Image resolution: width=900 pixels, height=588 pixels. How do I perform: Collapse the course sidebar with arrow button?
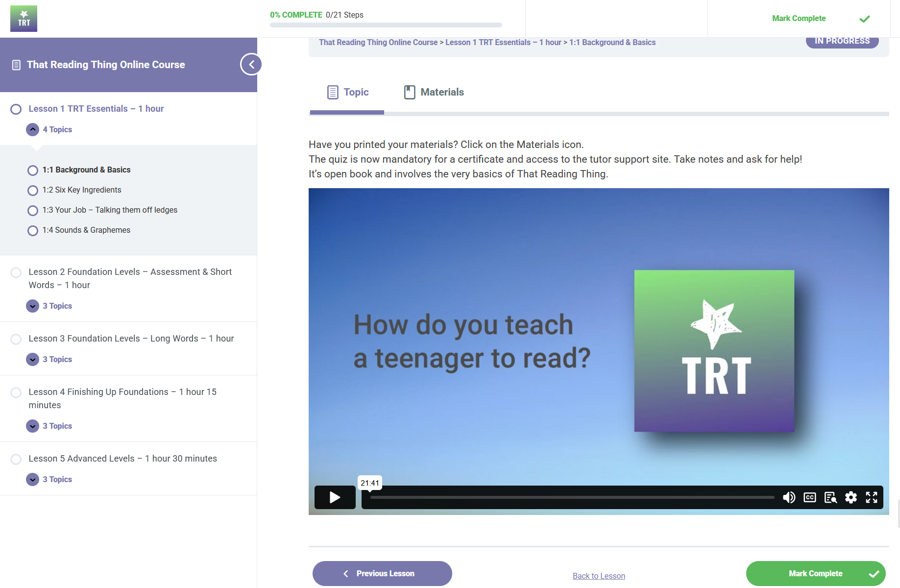[x=251, y=64]
